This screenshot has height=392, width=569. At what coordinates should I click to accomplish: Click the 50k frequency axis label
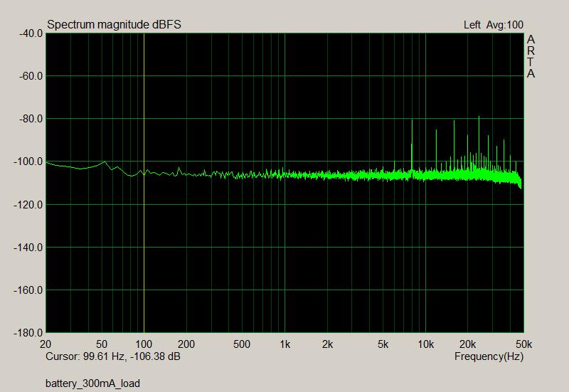click(x=523, y=344)
